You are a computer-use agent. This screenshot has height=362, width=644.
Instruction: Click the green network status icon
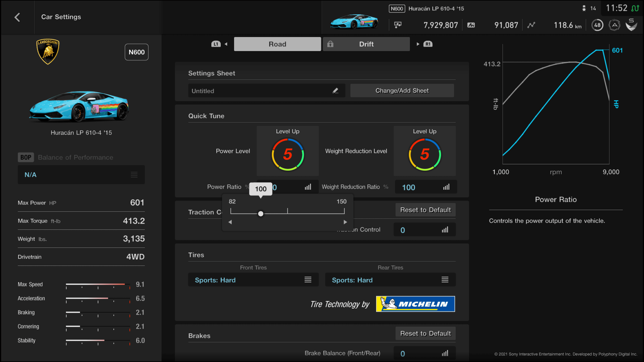pos(635,8)
